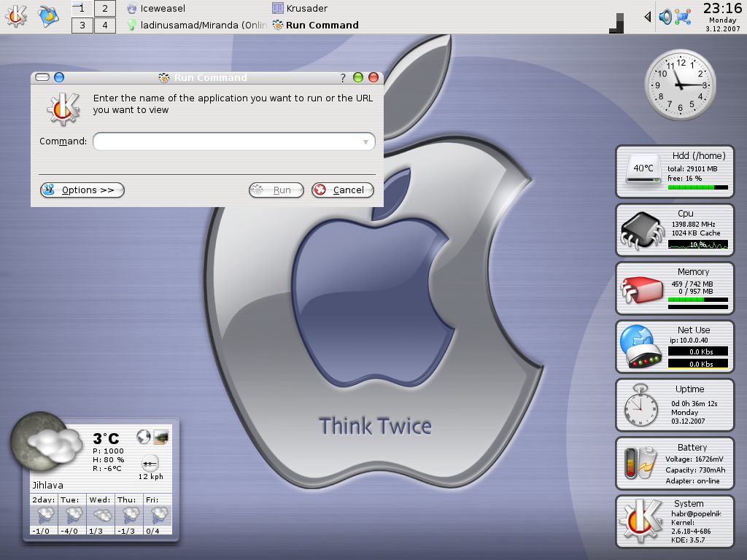The image size is (747, 560).
Task: Click the red Memory module icon
Action: (642, 289)
